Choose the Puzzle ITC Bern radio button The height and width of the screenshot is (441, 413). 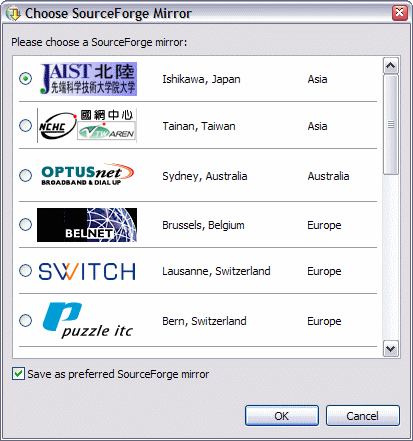click(x=25, y=320)
